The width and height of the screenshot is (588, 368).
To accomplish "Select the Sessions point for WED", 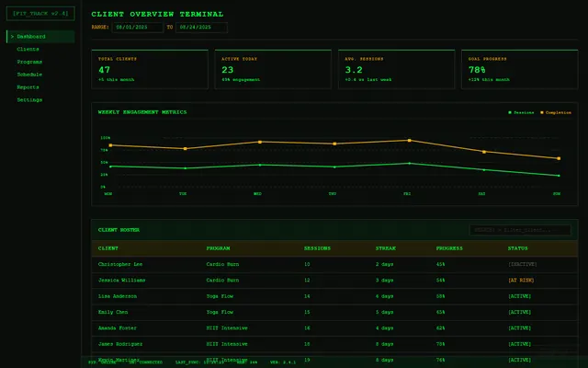I will (260, 165).
